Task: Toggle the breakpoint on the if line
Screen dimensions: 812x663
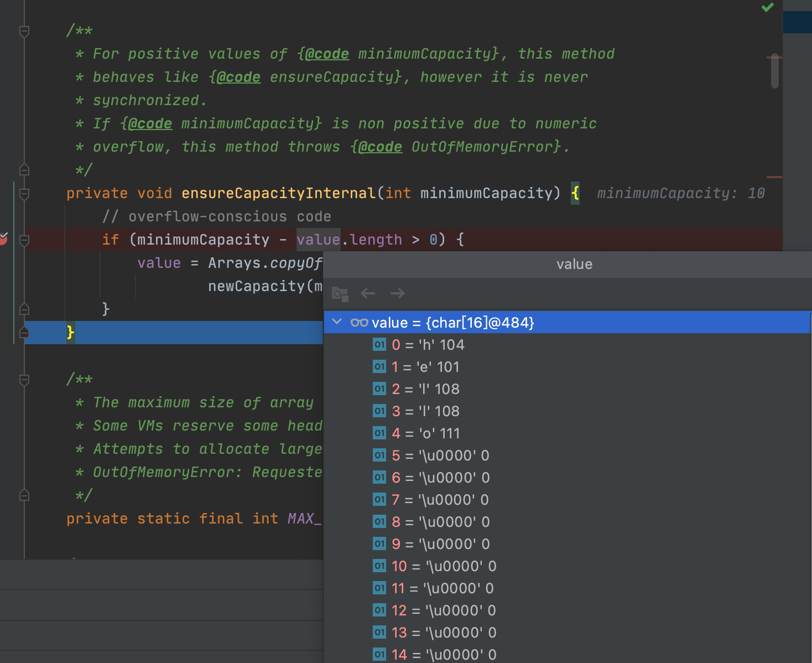Action: 3,239
